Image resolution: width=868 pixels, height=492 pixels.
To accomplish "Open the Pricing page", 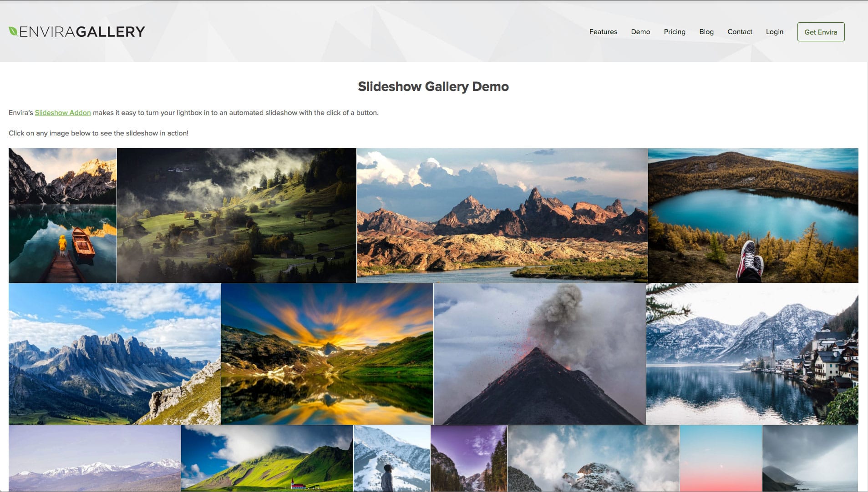I will click(674, 32).
